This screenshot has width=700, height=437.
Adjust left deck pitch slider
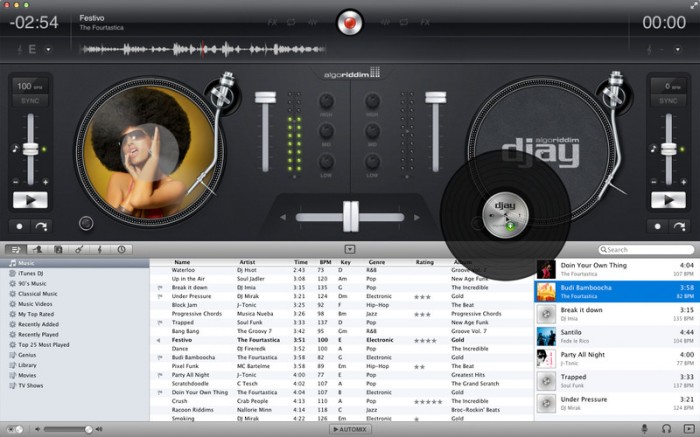click(x=30, y=149)
